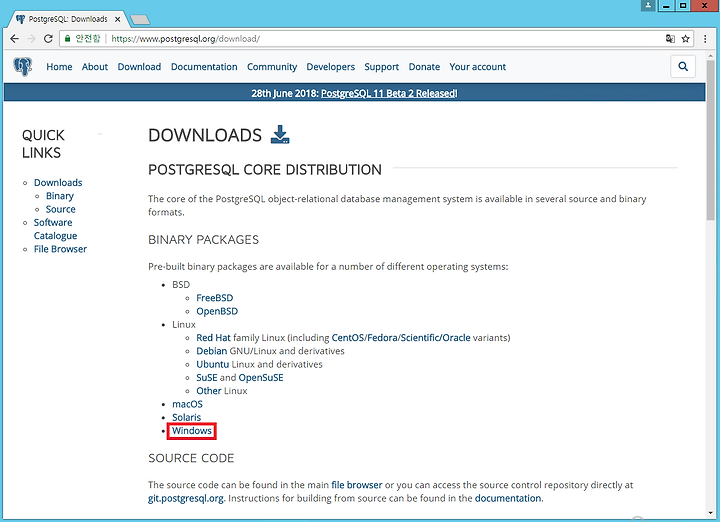Image resolution: width=720 pixels, height=522 pixels.
Task: Click the Downloads heading download icon
Action: (x=280, y=135)
